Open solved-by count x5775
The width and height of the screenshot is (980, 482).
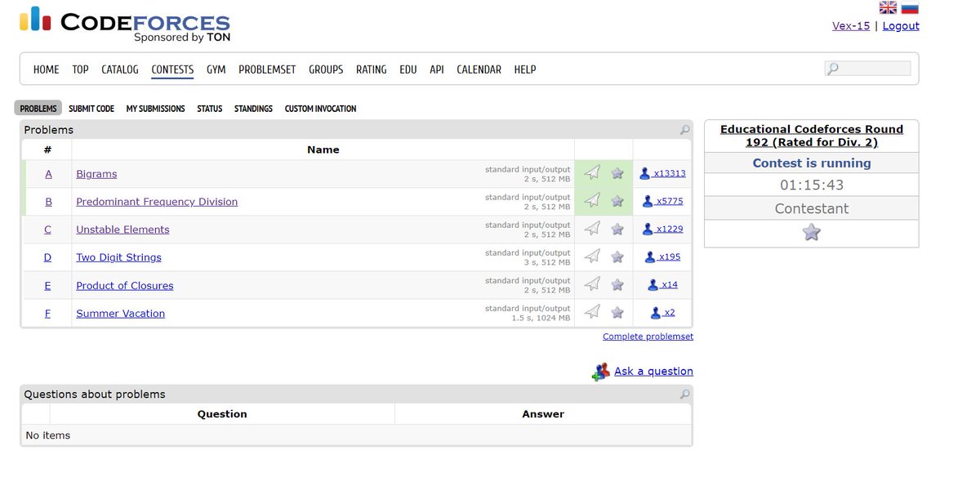[662, 201]
